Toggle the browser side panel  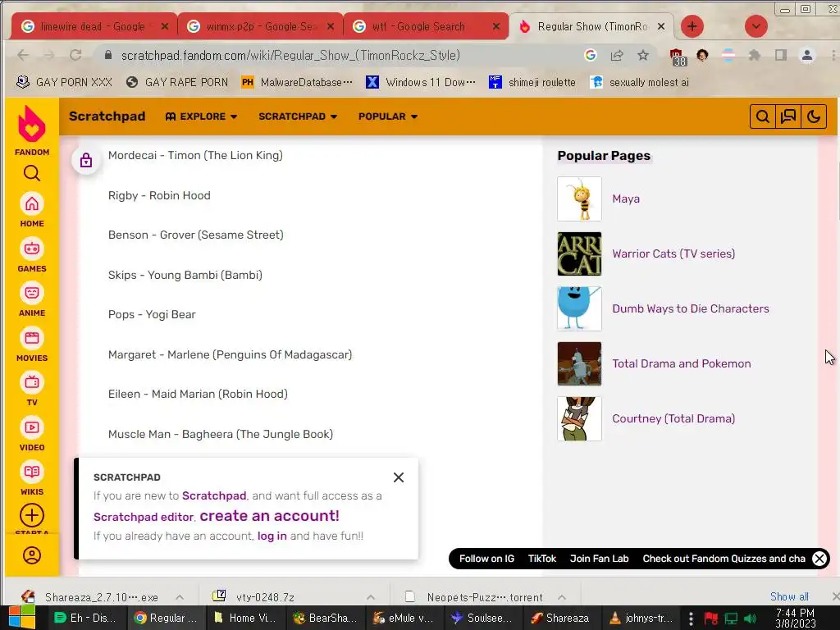pyautogui.click(x=781, y=55)
